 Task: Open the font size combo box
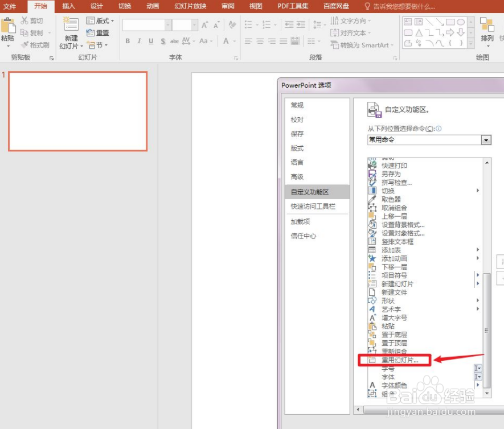(194, 24)
